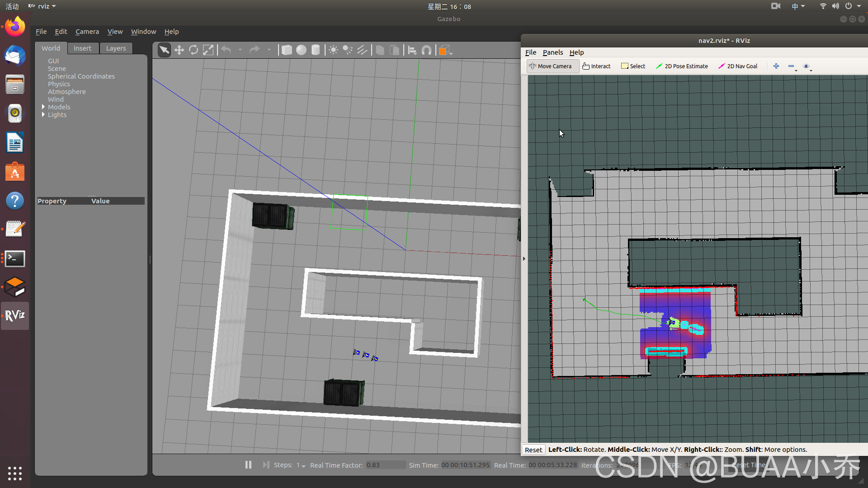Click the RViz Reset button
868x488 pixels.
tap(533, 450)
